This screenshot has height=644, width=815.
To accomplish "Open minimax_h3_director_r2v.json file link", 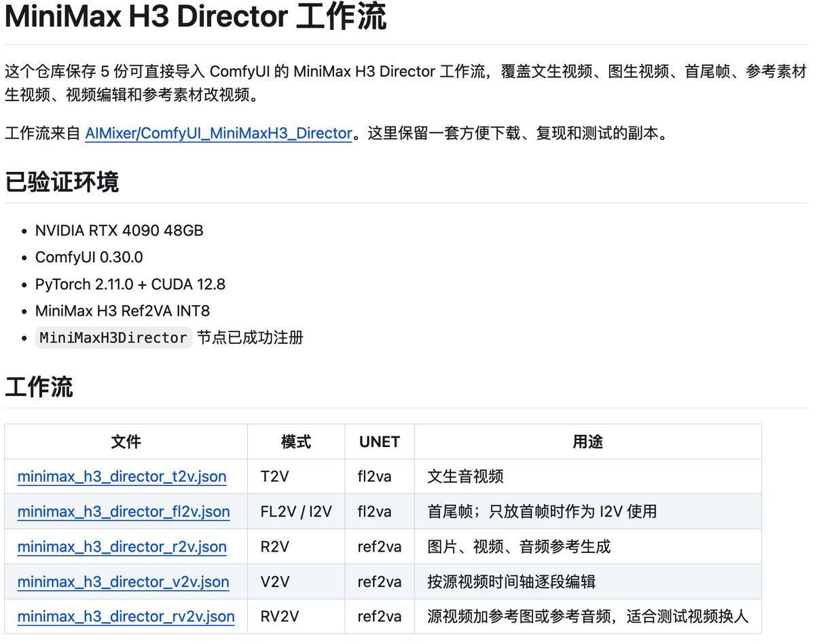I will click(122, 547).
